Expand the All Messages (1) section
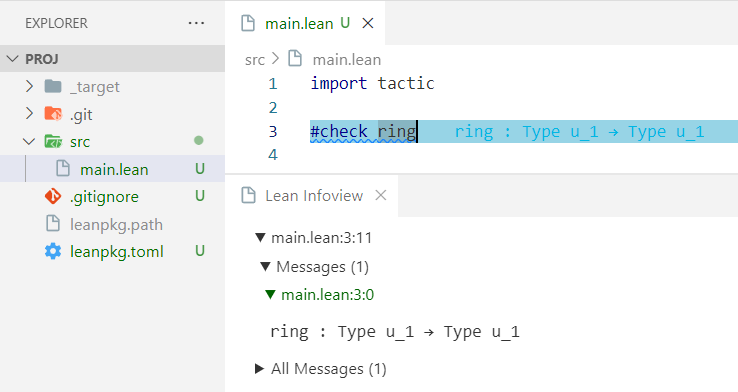This screenshot has height=392, width=738. pos(259,368)
